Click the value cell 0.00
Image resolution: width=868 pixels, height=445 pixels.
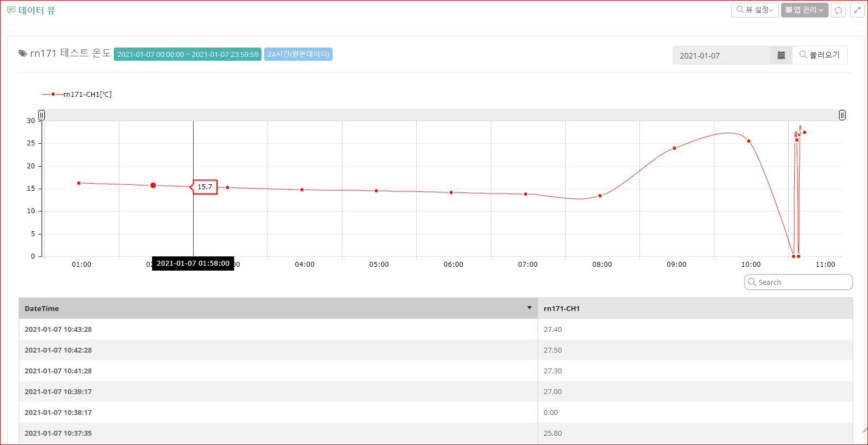tap(695, 412)
